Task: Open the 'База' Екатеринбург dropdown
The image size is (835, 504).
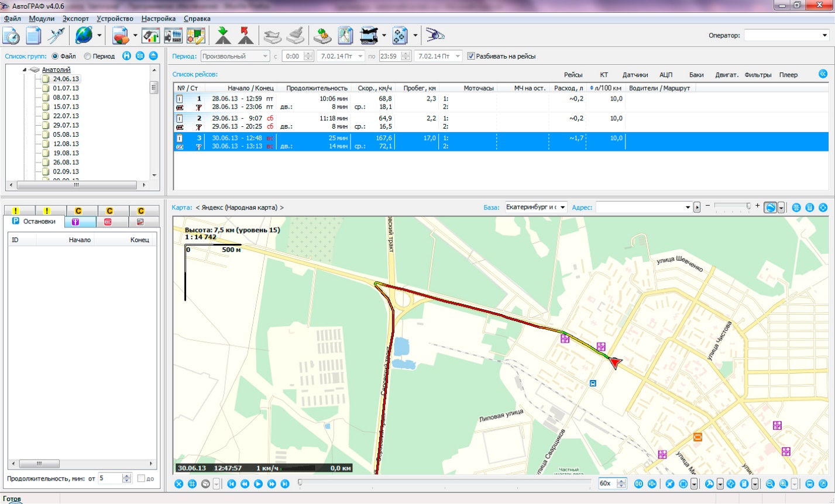Action: 563,207
